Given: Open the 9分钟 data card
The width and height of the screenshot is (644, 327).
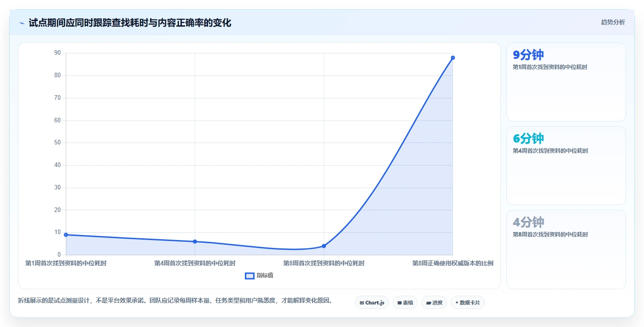Looking at the screenshot, I should click(x=566, y=82).
